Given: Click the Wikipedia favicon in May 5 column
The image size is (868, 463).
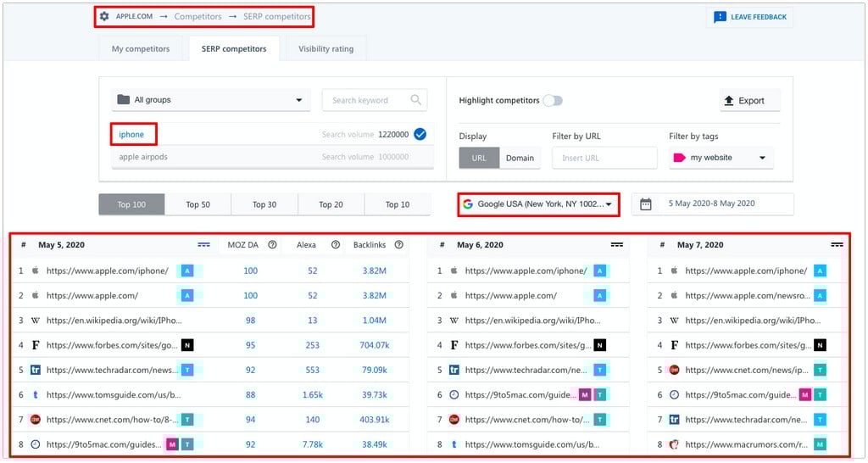Looking at the screenshot, I should (36, 320).
